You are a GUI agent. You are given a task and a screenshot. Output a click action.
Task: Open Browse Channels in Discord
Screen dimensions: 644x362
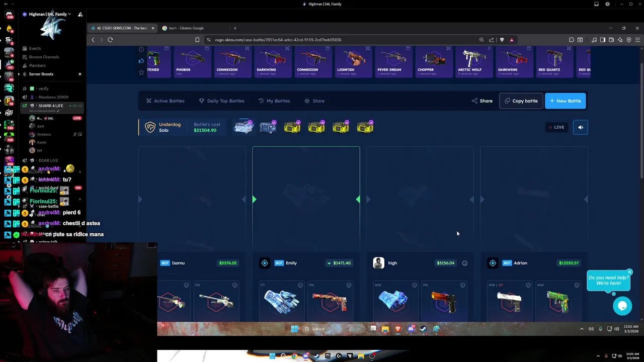point(44,57)
